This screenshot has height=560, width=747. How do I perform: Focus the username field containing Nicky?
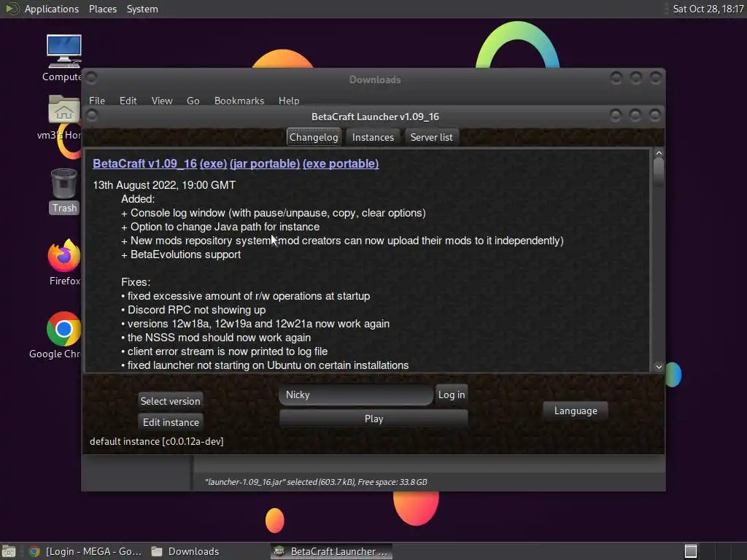coord(356,394)
